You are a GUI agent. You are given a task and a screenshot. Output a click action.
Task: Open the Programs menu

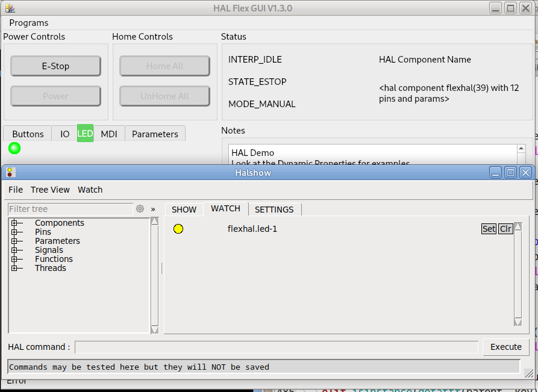pyautogui.click(x=29, y=23)
